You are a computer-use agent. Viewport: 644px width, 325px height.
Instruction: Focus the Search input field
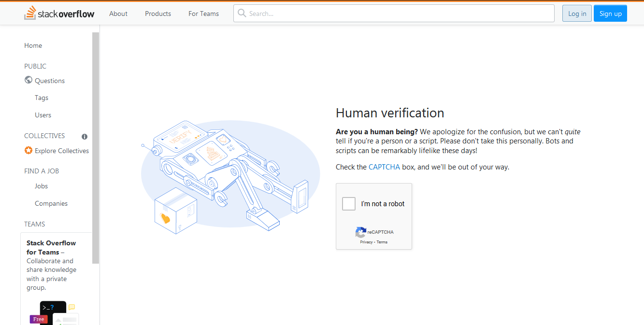394,14
